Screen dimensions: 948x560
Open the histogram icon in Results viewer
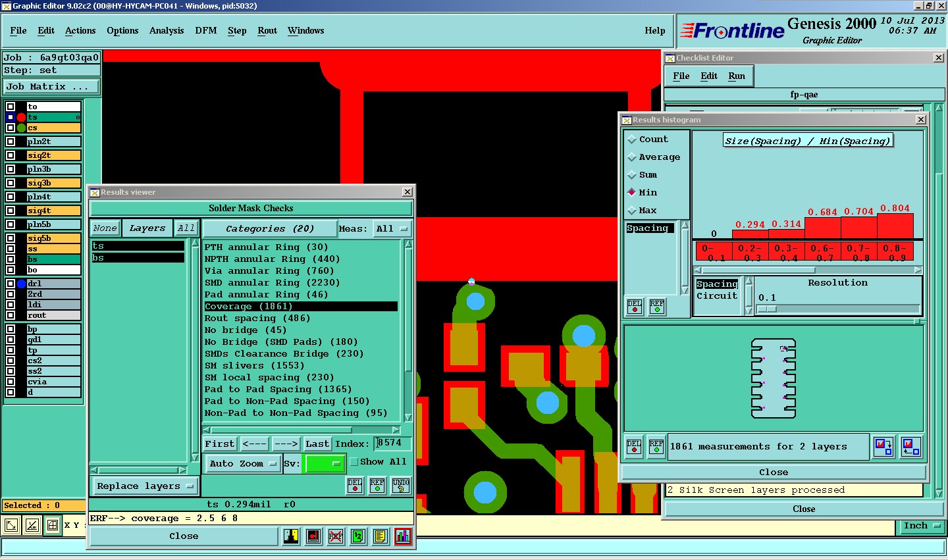[x=403, y=536]
